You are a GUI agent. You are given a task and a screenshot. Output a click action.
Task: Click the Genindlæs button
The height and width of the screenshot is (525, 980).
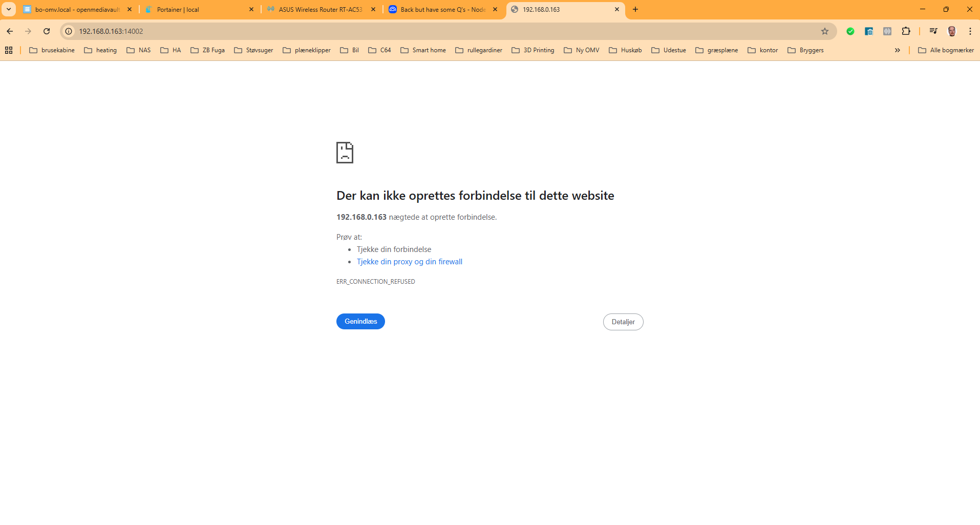360,321
